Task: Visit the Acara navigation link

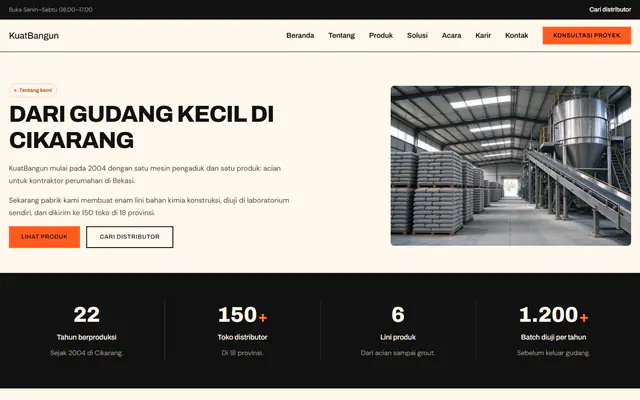Action: click(451, 36)
